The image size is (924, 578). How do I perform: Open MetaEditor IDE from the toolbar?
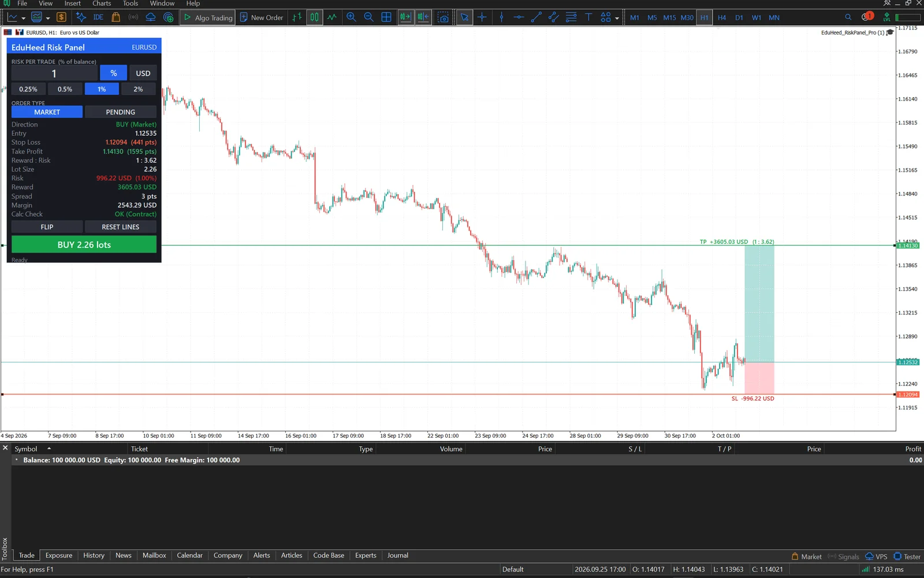coord(98,17)
